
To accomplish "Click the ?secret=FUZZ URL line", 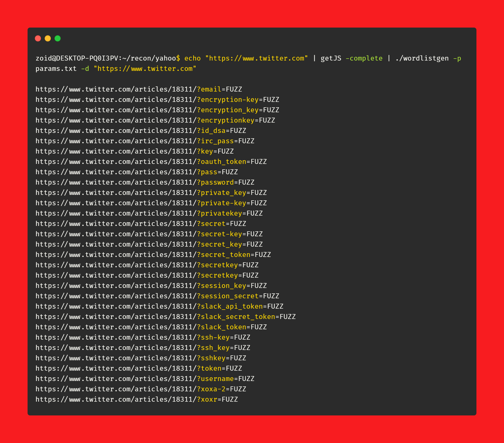I will pyautogui.click(x=141, y=224).
